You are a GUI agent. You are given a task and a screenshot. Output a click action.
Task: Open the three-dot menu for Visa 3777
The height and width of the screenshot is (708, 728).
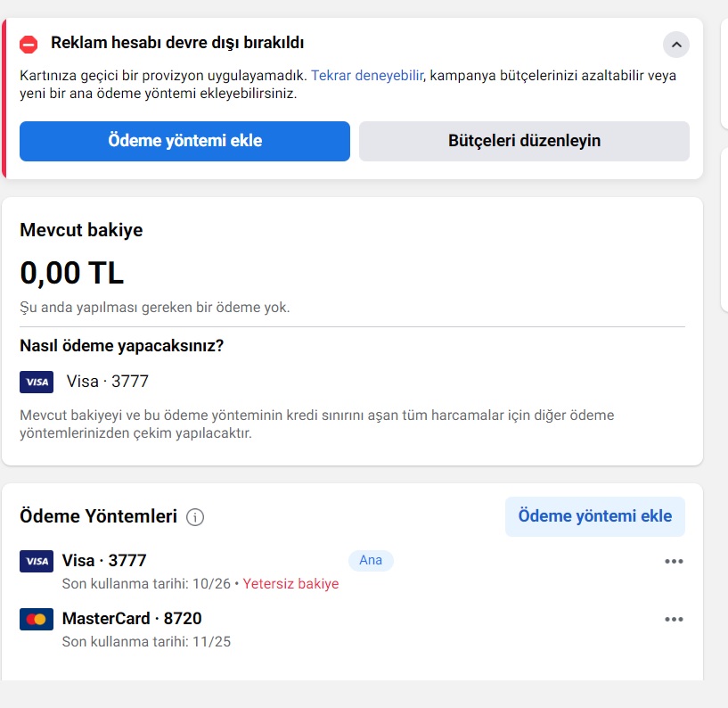(x=674, y=561)
